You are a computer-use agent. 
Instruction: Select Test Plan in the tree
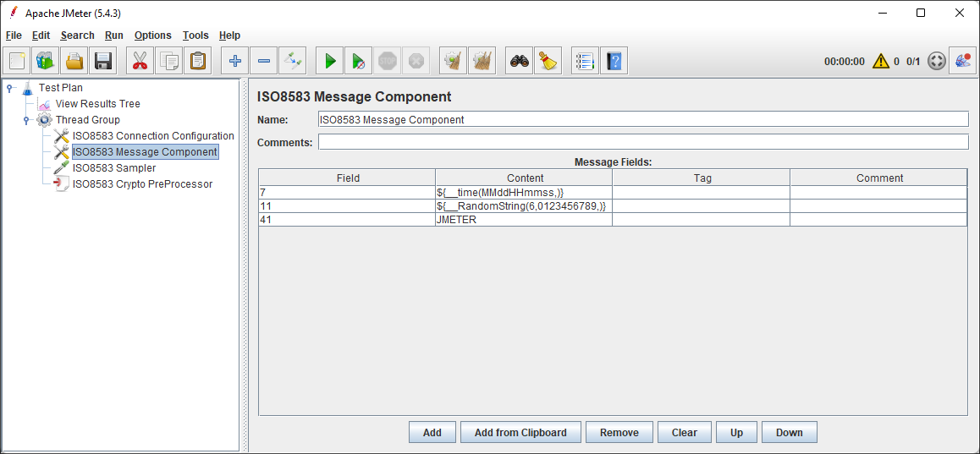61,88
